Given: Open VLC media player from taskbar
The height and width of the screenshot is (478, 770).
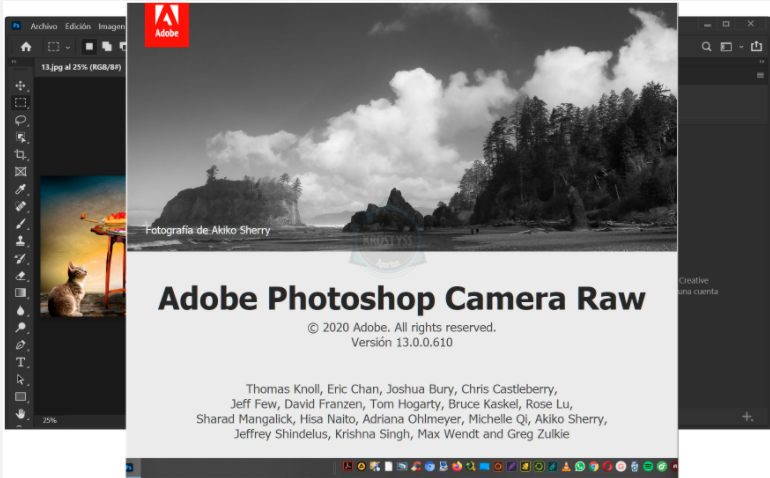Looking at the screenshot, I should (x=566, y=466).
